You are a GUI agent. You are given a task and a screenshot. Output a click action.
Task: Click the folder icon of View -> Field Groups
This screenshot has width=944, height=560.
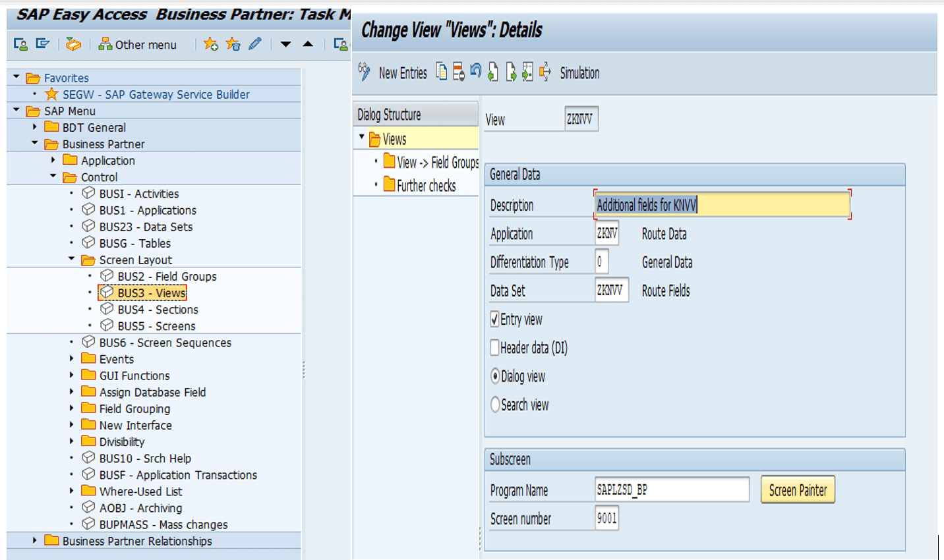coord(389,161)
